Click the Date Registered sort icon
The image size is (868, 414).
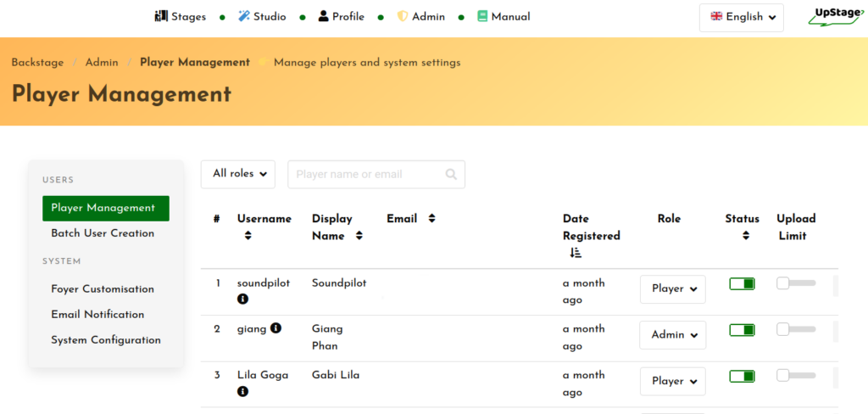tap(576, 253)
